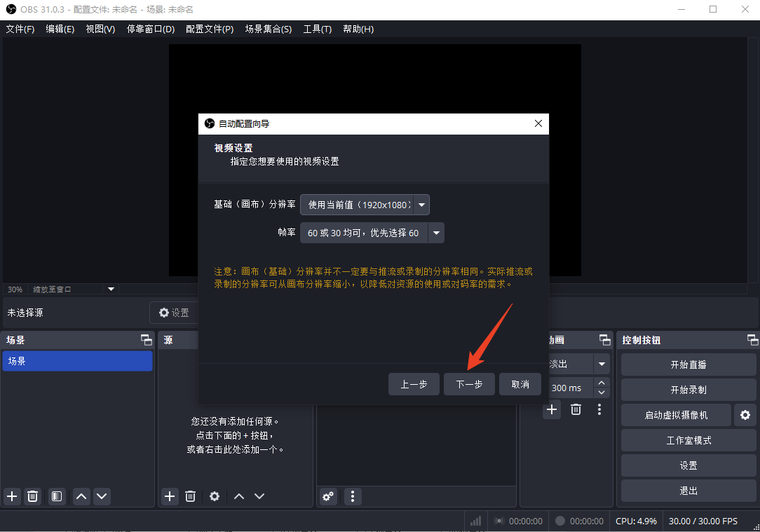Open advanced audio properties gears icon
Image resolution: width=760 pixels, height=532 pixels.
pyautogui.click(x=327, y=496)
